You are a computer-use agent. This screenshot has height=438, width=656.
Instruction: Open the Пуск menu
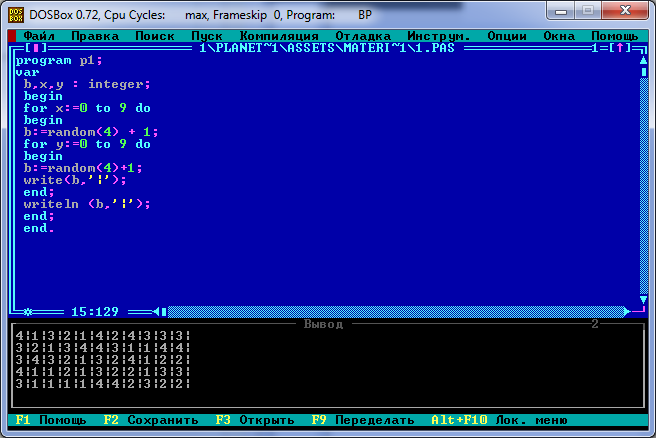click(x=206, y=35)
